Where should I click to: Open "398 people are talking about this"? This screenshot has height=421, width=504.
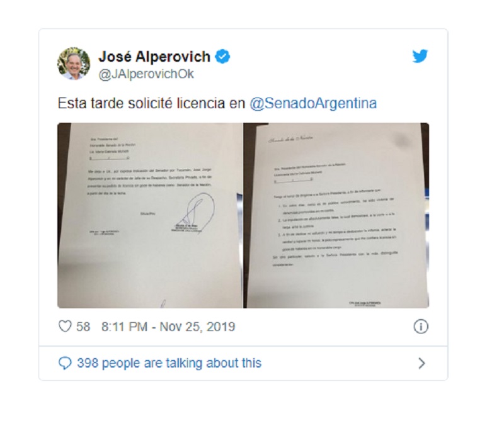[169, 363]
